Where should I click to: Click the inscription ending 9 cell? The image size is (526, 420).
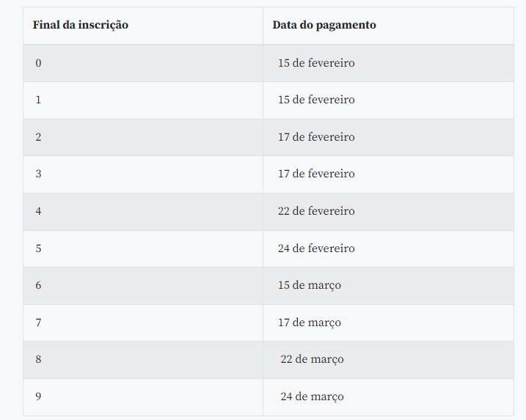coord(39,397)
